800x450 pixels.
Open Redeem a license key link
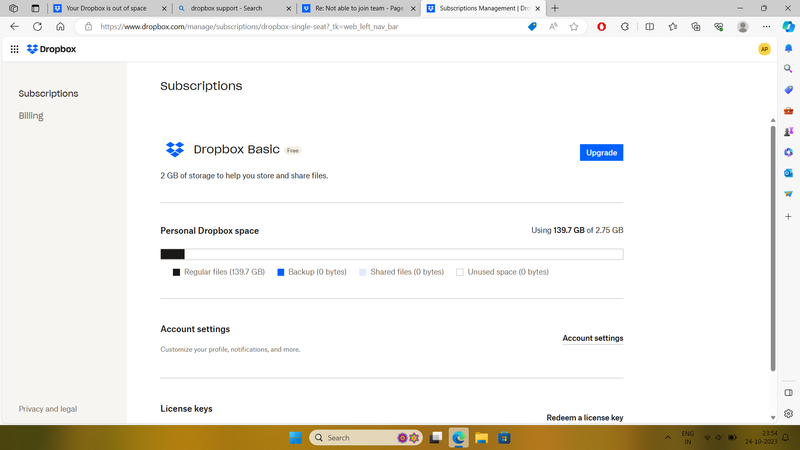click(x=584, y=417)
